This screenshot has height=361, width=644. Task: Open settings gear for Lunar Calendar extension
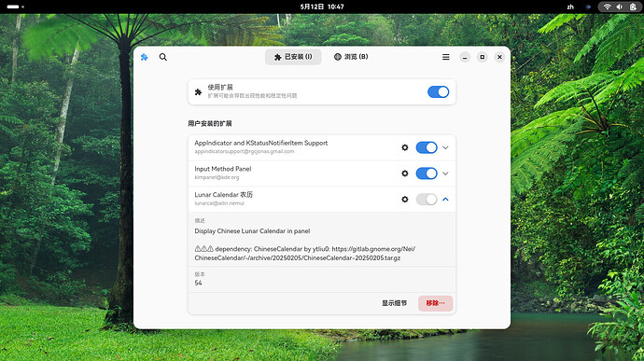(x=405, y=200)
